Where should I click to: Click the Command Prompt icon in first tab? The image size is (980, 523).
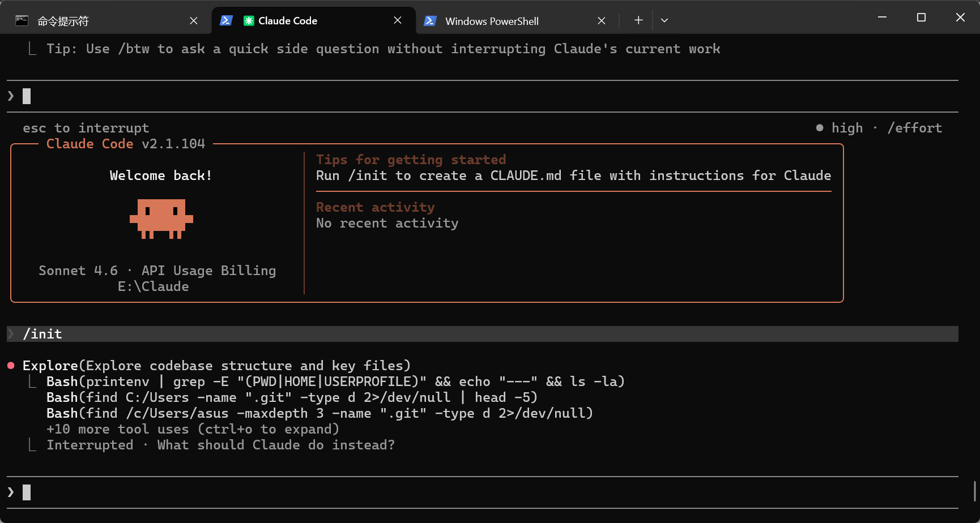pyautogui.click(x=22, y=21)
